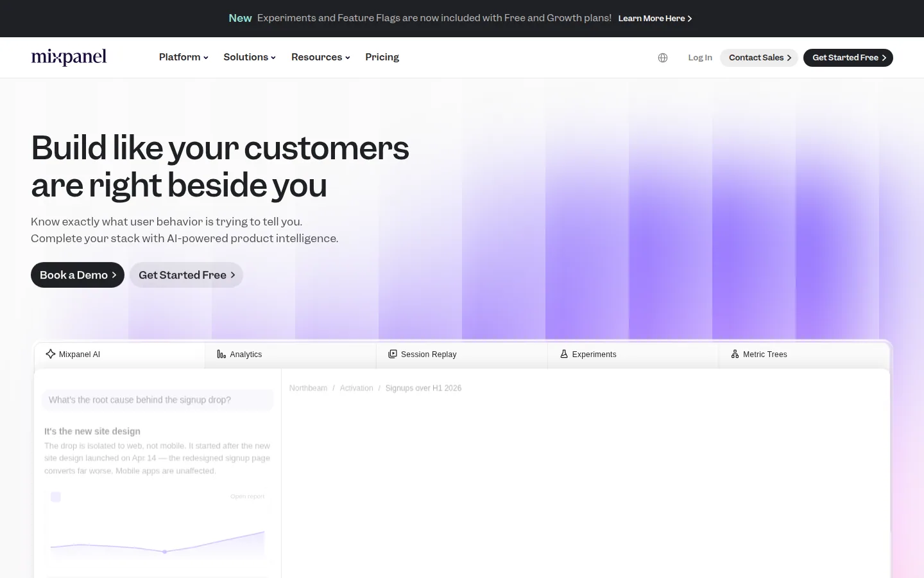Click the Mixpanel logo
The image size is (924, 578).
(69, 57)
